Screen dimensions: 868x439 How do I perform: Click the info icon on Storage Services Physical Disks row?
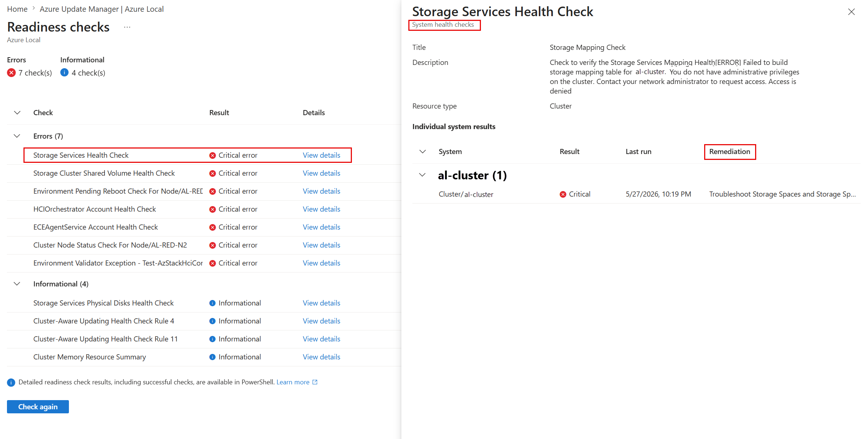click(213, 303)
